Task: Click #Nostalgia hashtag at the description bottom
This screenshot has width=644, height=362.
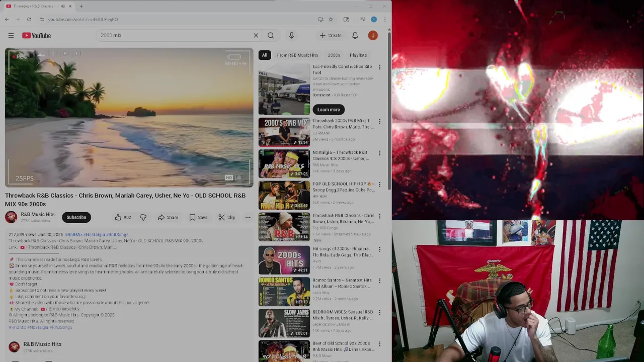Action: [38, 327]
